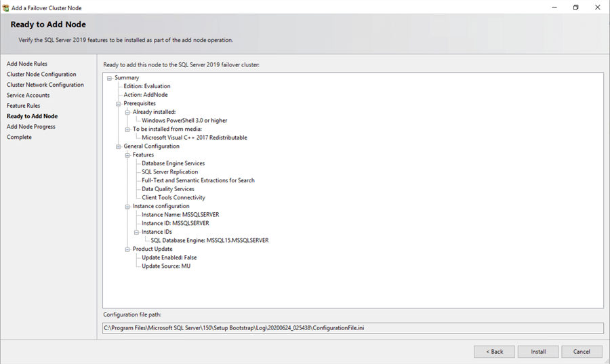The height and width of the screenshot is (364, 610).
Task: Collapse the Already installed node
Action: pos(127,113)
